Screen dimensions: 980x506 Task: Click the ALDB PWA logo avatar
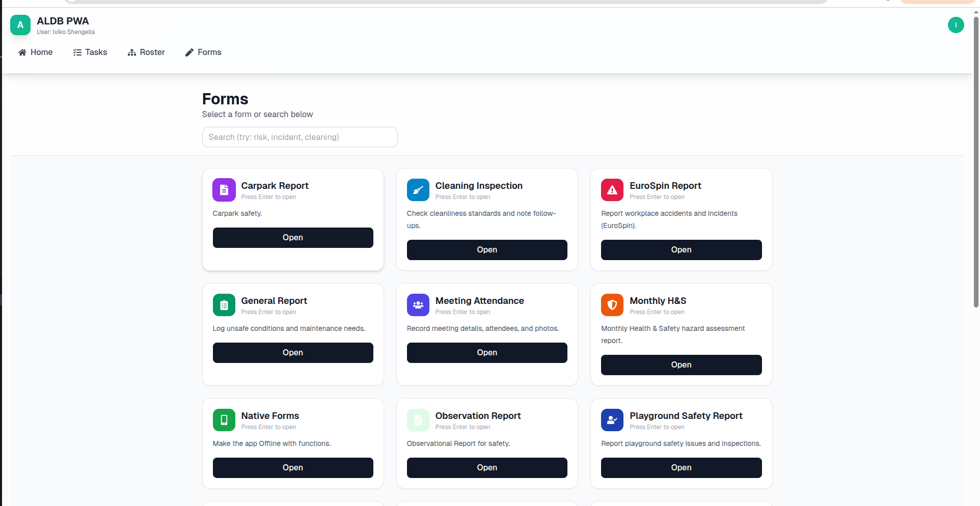click(x=20, y=24)
